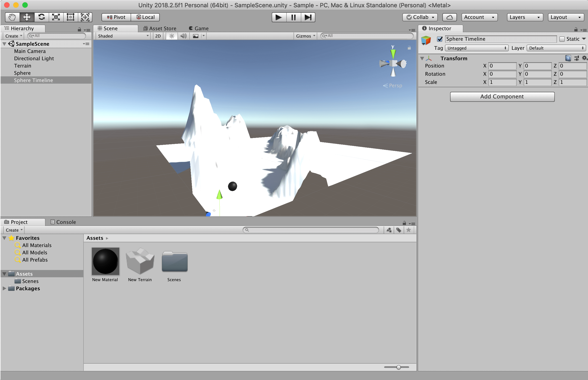Open the Layout dropdown

[x=566, y=17]
